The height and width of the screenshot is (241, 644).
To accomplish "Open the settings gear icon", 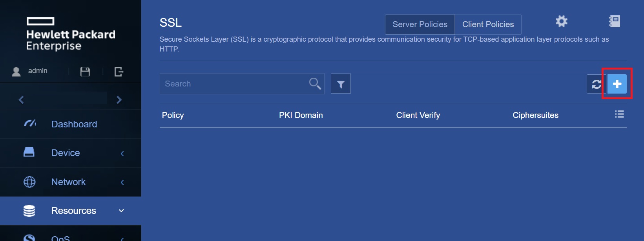I will click(561, 22).
